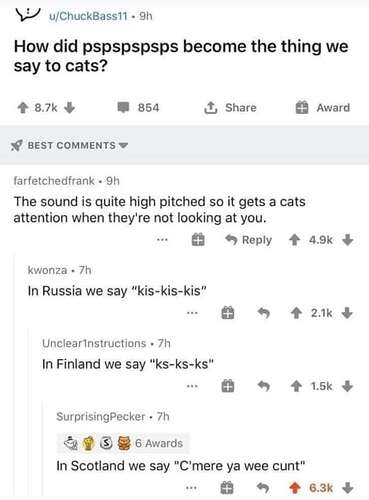
Task: Upvote the pspspsps post
Action: [23, 108]
